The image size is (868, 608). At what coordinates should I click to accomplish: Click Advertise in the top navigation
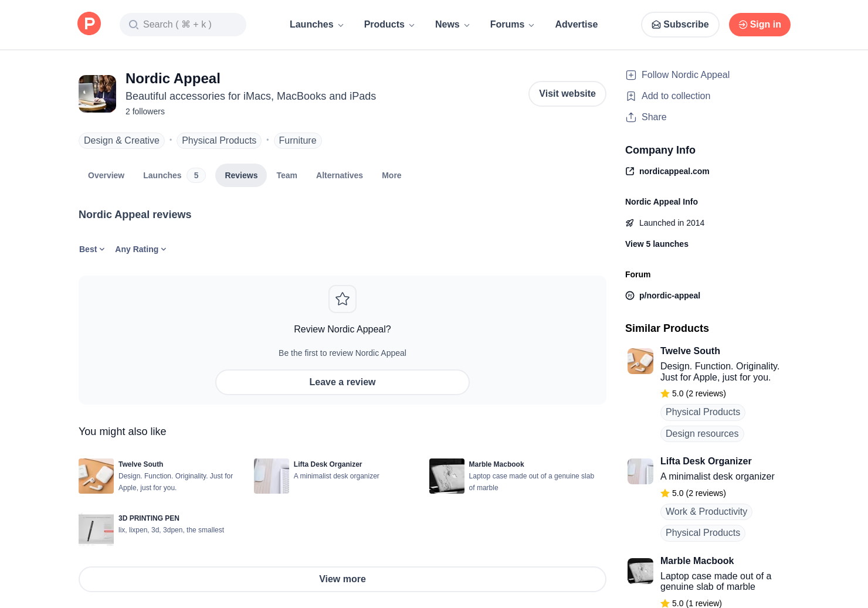tap(577, 25)
